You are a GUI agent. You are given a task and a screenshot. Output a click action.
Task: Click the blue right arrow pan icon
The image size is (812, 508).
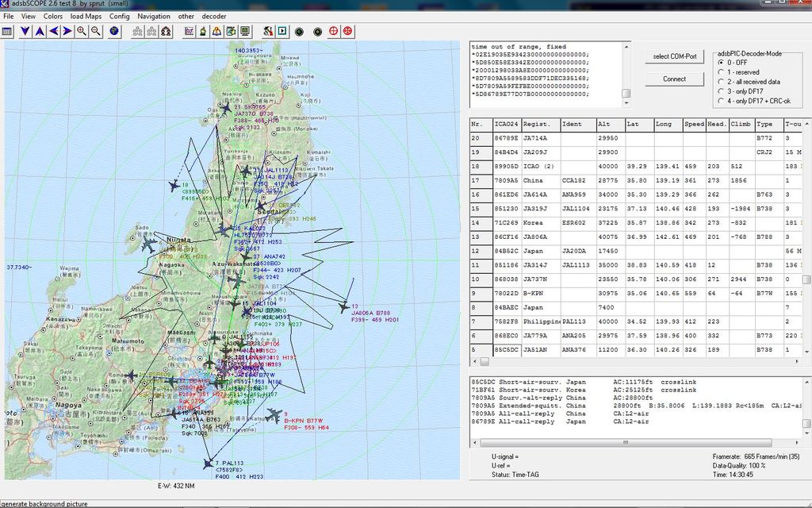pos(67,31)
